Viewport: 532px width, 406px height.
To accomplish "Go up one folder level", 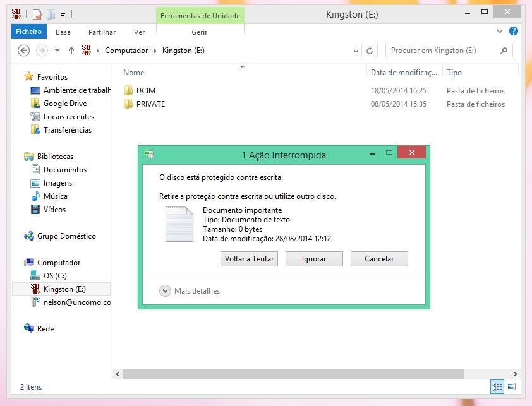I will 71,51.
